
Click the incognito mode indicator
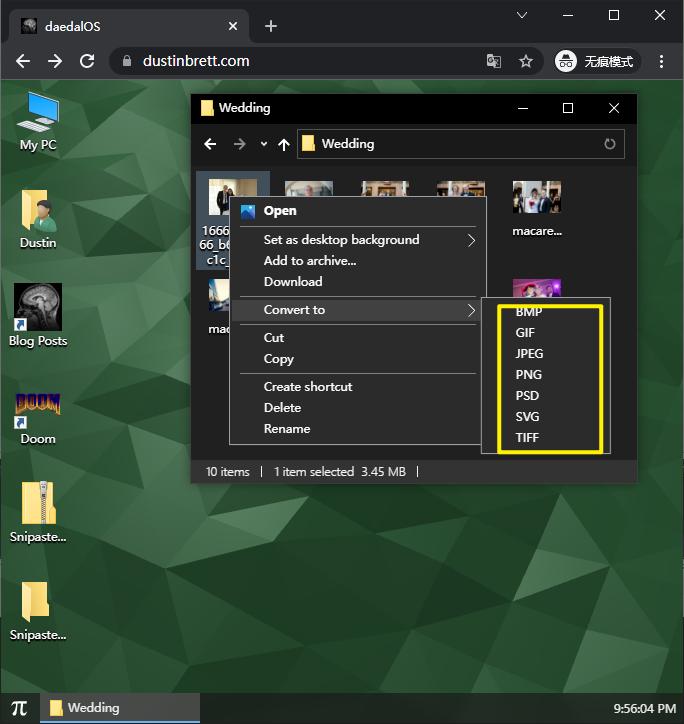click(597, 61)
